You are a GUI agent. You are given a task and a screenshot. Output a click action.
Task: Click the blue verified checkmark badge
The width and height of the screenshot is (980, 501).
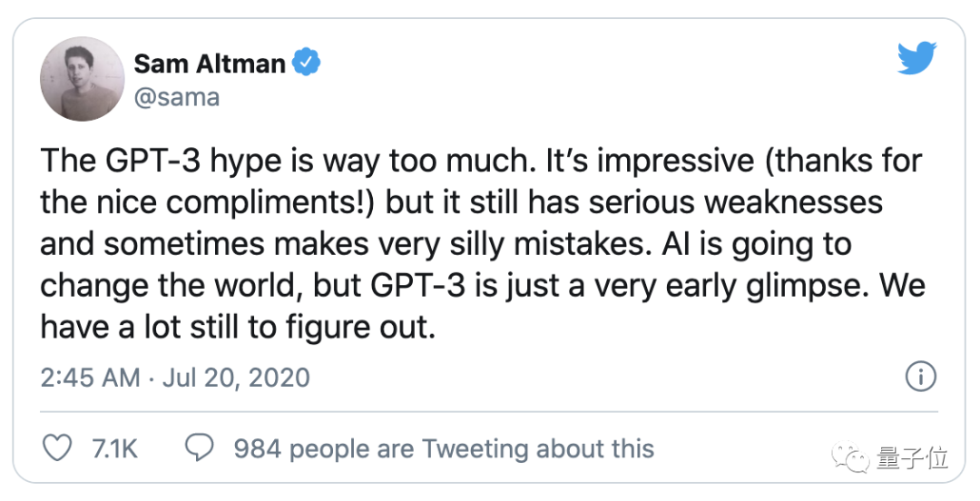pos(308,64)
